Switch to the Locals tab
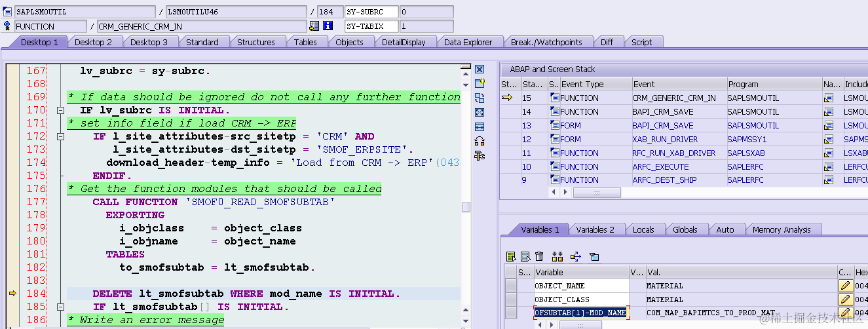The height and width of the screenshot is (329, 868). coord(643,229)
